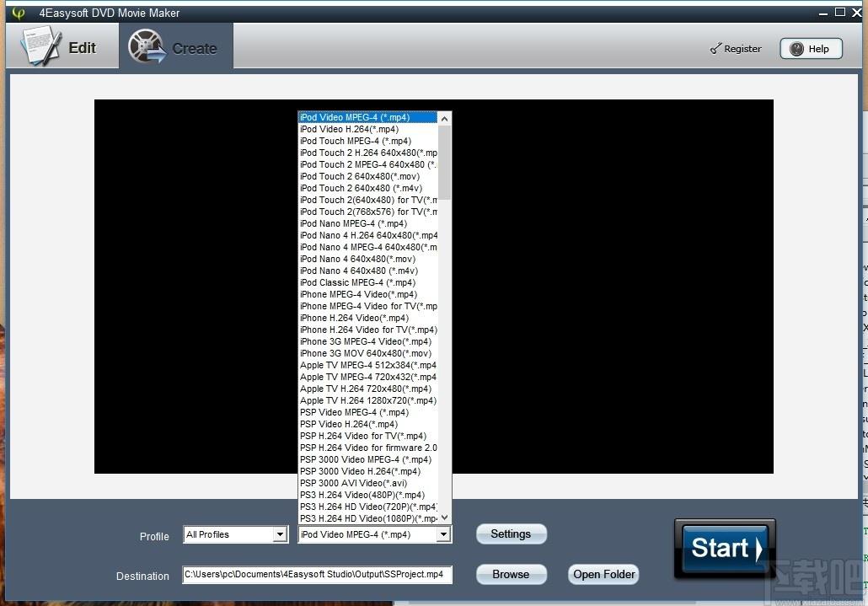Select iPhone MPEG-4 Video(*.mp4)
Screen dimensions: 868x606
point(368,294)
